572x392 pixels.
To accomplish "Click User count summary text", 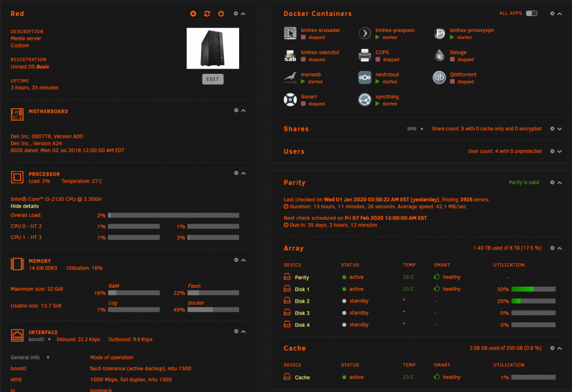I will tap(505, 152).
